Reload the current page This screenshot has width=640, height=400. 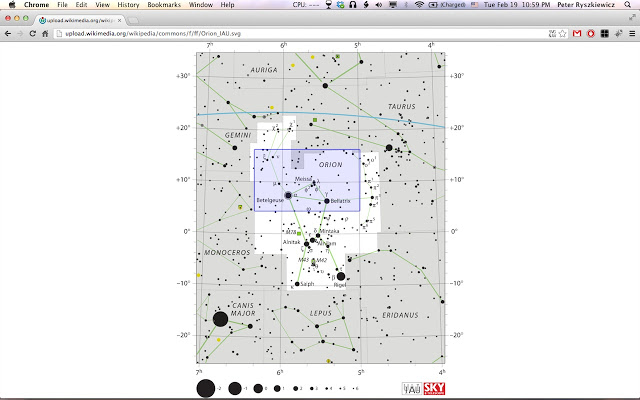click(32, 33)
